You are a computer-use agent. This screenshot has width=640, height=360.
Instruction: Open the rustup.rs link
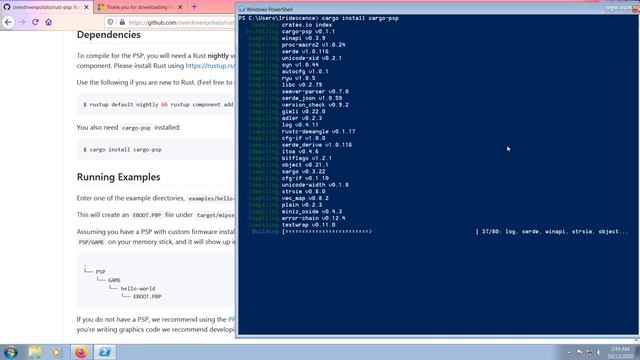click(210, 66)
